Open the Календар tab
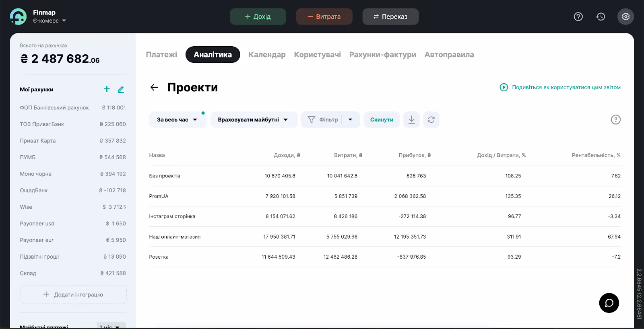The height and width of the screenshot is (329, 644). 267,55
